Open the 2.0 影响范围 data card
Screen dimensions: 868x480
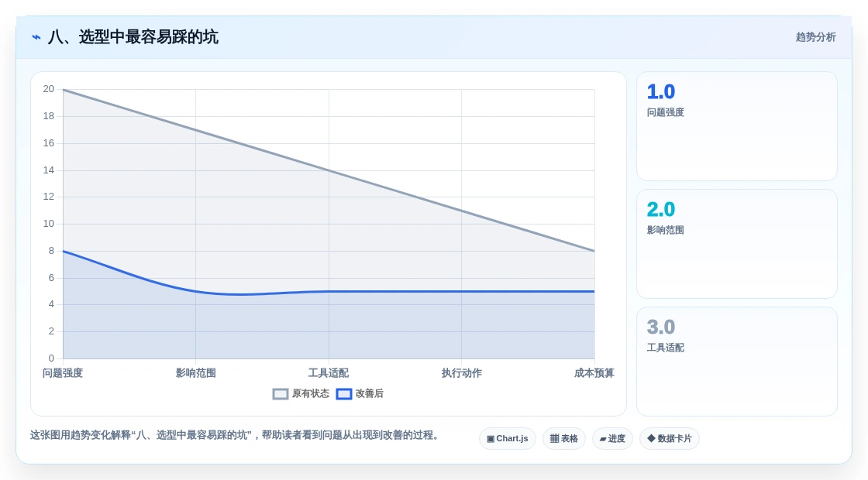click(737, 244)
